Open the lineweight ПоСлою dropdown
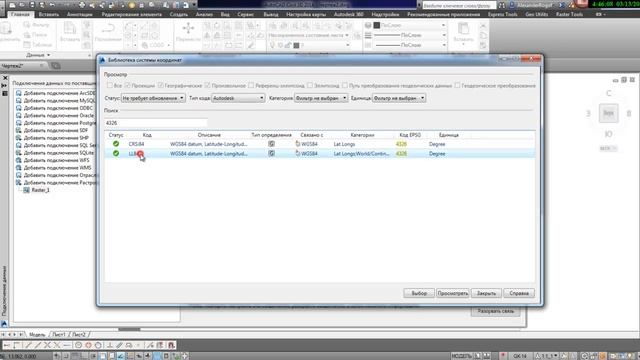 click(409, 35)
